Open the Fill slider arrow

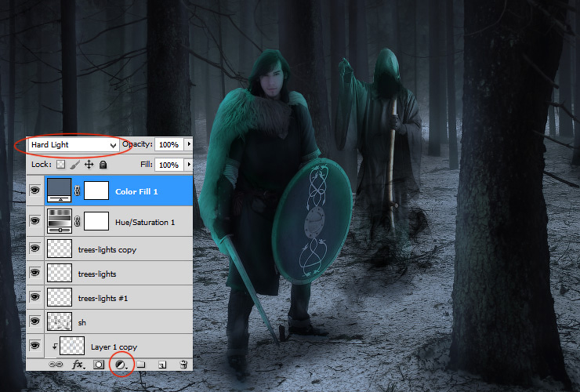(189, 164)
